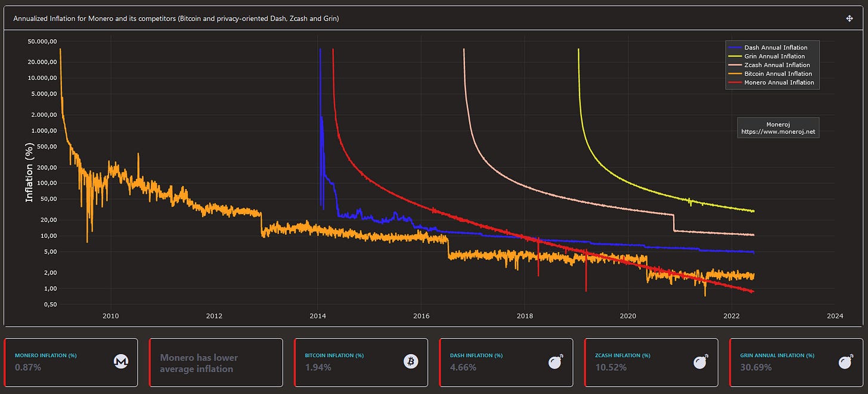Click the 50.000,00 y-axis tick label
The height and width of the screenshot is (394, 868).
coord(43,41)
